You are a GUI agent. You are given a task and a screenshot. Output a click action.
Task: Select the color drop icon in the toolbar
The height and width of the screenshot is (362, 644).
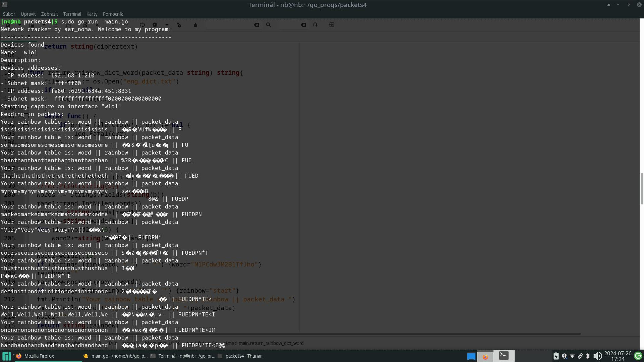(195, 25)
